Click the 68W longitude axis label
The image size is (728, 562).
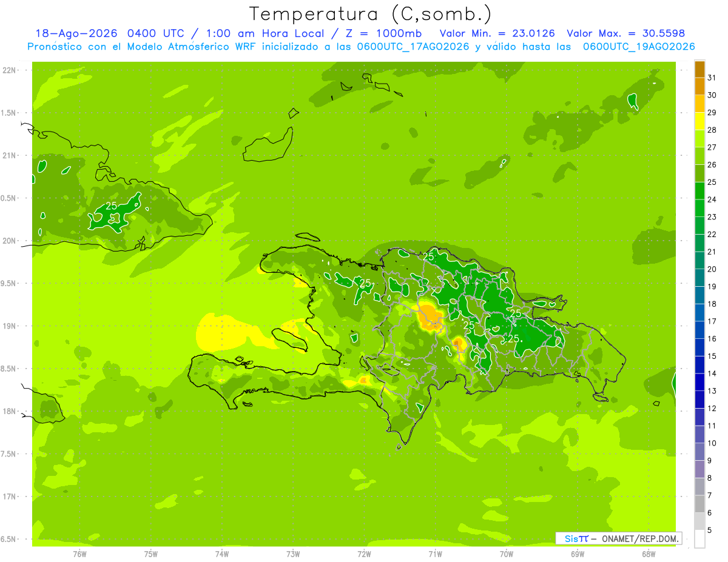coord(648,554)
